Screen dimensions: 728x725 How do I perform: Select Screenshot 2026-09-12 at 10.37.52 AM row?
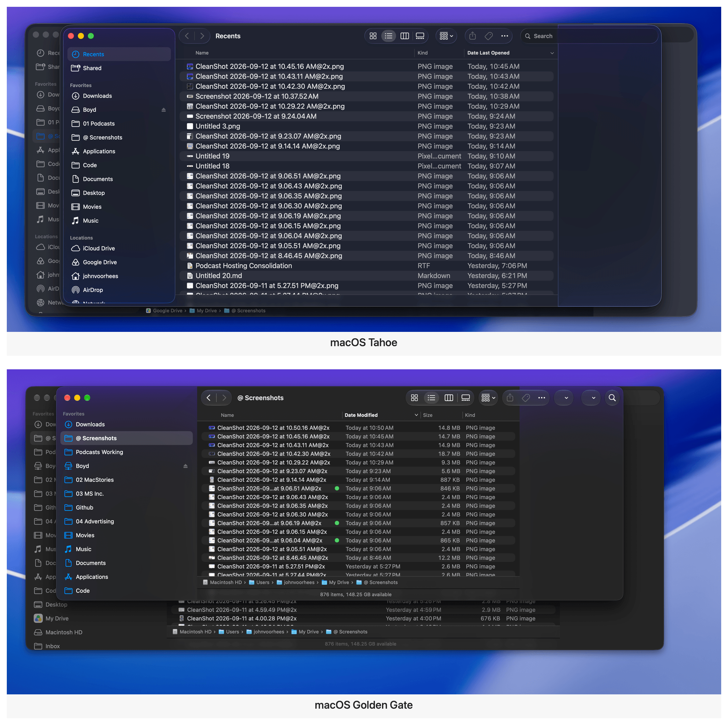(x=367, y=97)
